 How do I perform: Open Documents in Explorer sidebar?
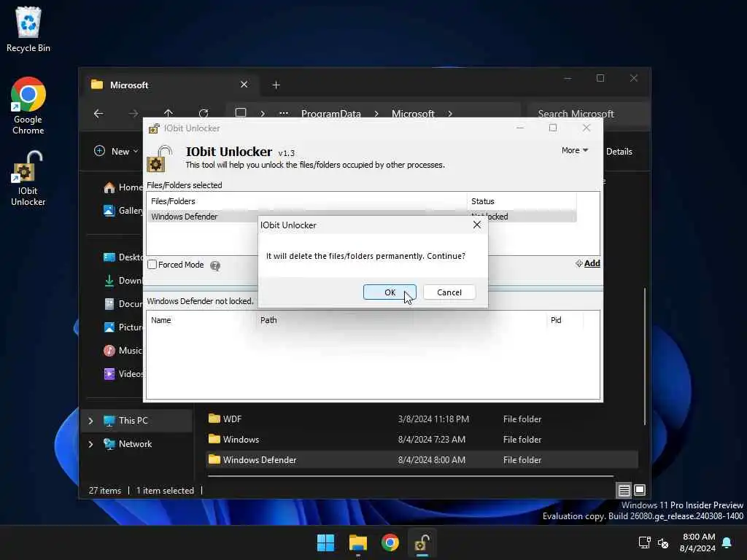[x=123, y=304]
